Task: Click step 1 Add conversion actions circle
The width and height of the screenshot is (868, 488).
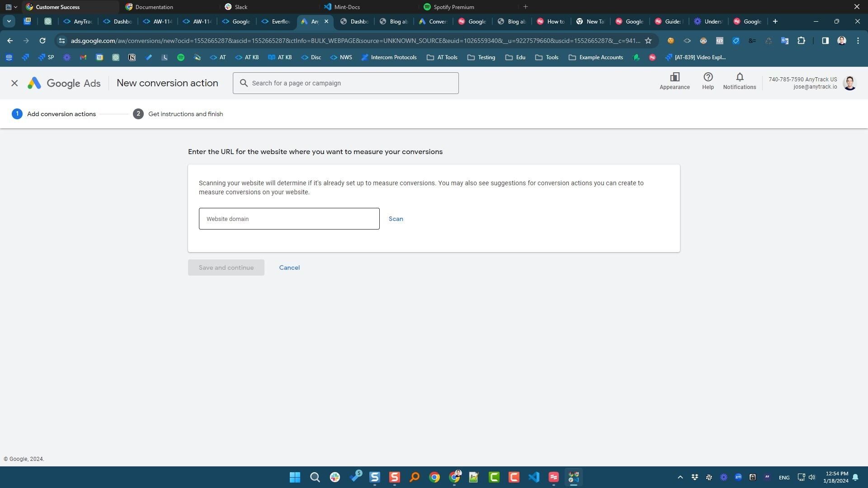Action: click(x=17, y=114)
